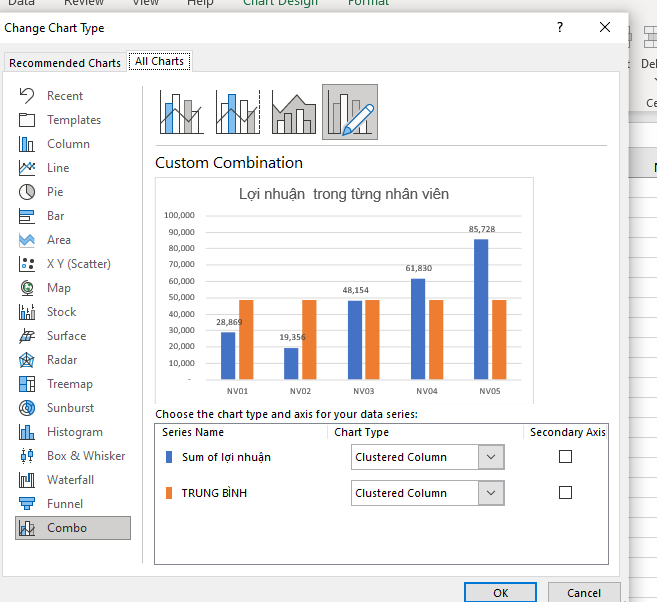Open the Treemap chart category
Image resolution: width=657 pixels, height=602 pixels.
[x=69, y=384]
